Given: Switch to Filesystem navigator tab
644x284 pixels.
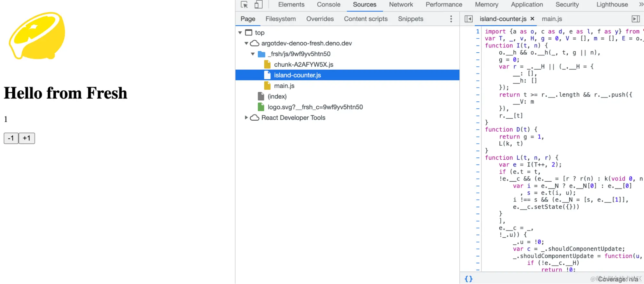Looking at the screenshot, I should coord(280,19).
